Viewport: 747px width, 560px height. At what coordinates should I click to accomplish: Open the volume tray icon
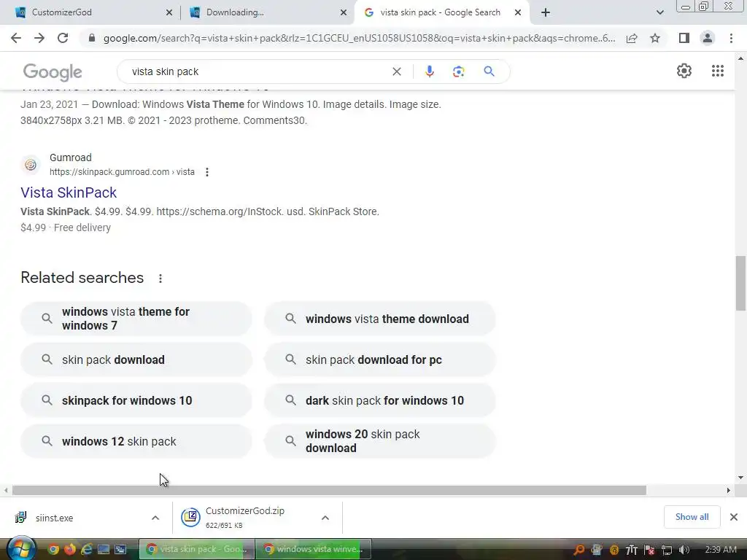tap(684, 550)
